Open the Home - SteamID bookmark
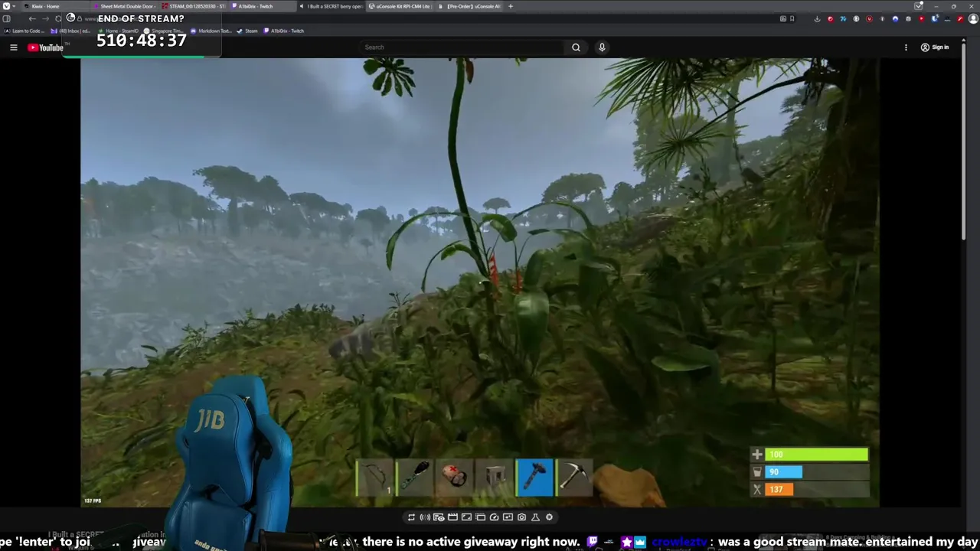The width and height of the screenshot is (980, 551). click(118, 31)
